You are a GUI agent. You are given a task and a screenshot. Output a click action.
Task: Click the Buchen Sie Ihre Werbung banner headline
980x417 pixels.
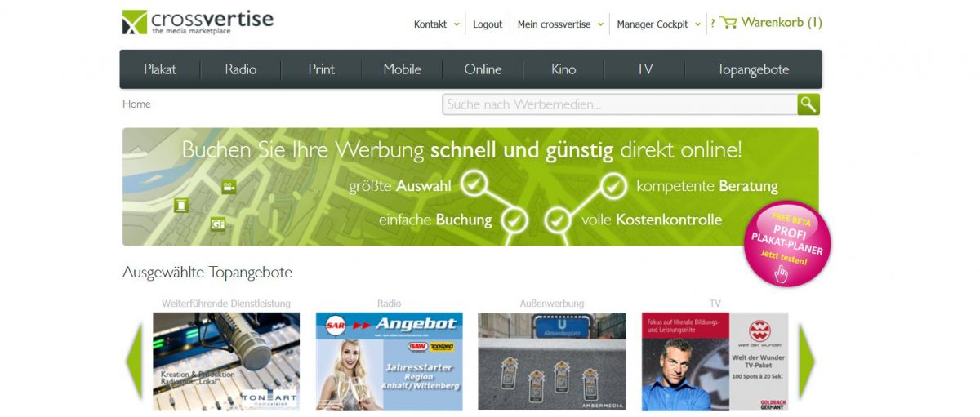(462, 150)
